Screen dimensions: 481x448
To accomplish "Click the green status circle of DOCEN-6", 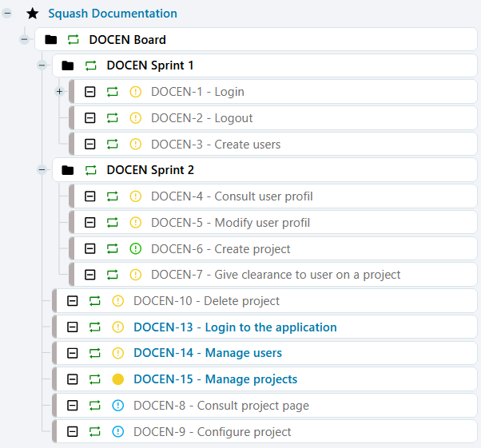I will pyautogui.click(x=135, y=248).
